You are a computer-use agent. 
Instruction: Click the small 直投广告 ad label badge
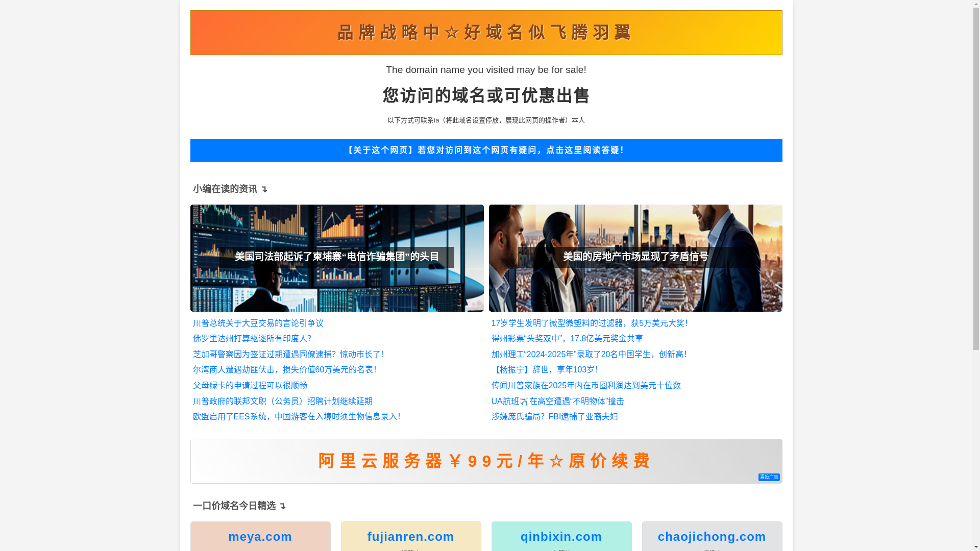coord(768,477)
